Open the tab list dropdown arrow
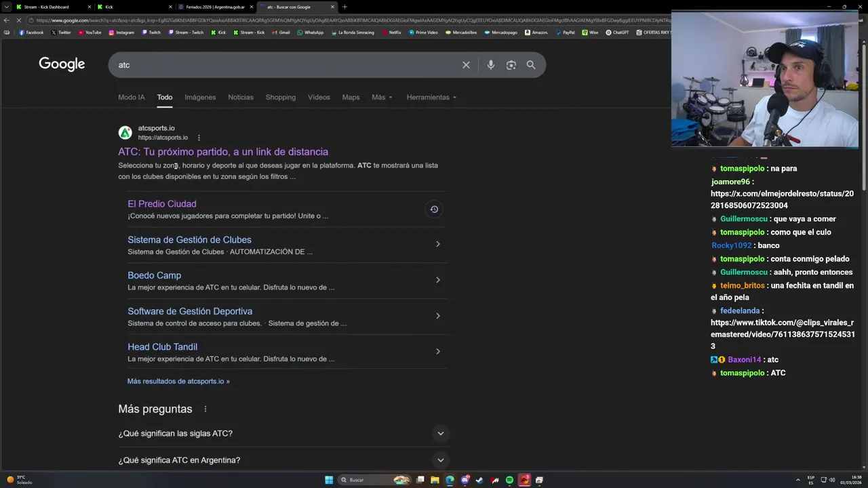The height and width of the screenshot is (488, 868). (6, 7)
